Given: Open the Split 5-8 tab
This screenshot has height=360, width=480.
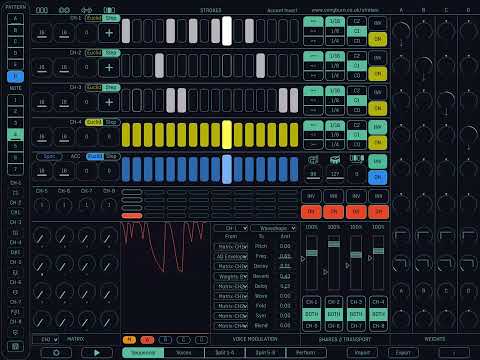Looking at the screenshot, I should [x=265, y=352].
